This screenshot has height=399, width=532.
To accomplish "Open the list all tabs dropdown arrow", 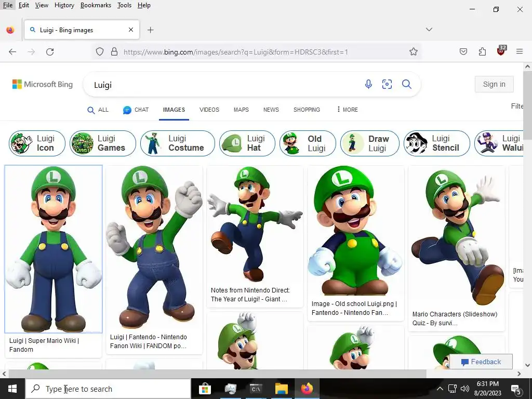I will tap(429, 30).
